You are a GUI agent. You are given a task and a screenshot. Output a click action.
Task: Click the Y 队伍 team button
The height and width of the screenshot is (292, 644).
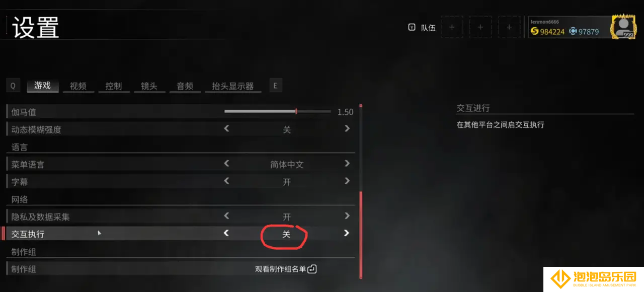422,28
